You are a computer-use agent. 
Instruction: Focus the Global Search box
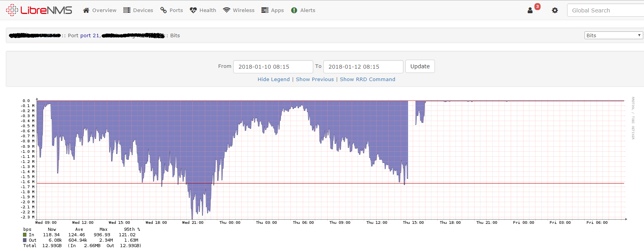click(605, 10)
